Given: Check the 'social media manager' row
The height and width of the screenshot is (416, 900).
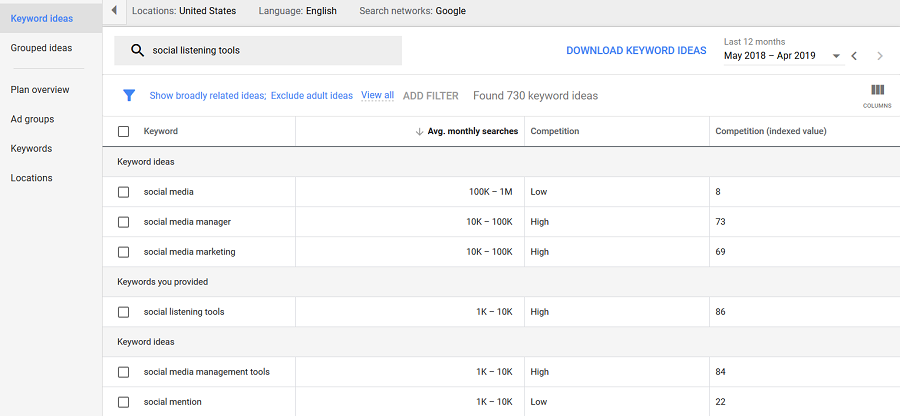Looking at the screenshot, I should (123, 222).
